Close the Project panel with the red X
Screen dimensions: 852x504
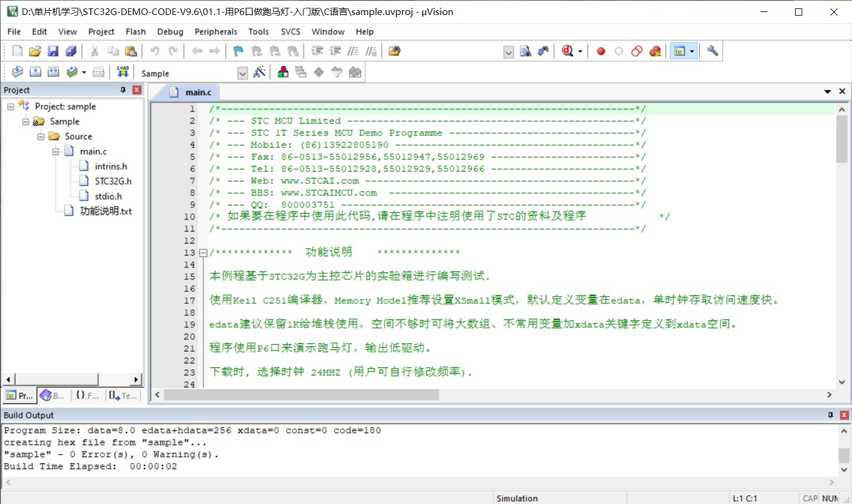tap(137, 90)
